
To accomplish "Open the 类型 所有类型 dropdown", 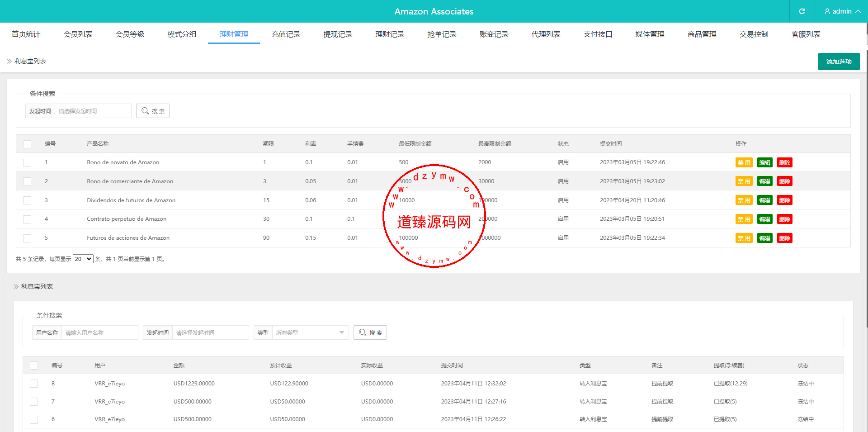I will tap(310, 332).
